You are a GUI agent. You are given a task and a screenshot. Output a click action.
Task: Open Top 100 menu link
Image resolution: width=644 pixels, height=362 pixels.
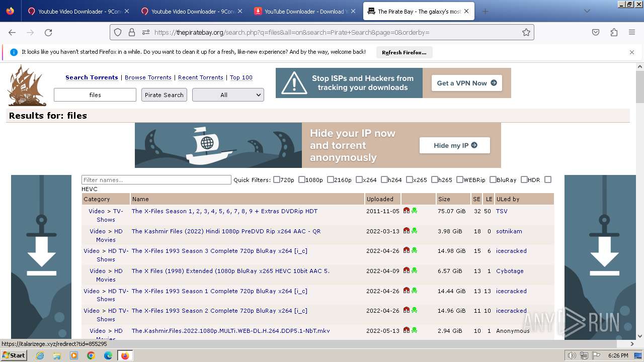[241, 77]
